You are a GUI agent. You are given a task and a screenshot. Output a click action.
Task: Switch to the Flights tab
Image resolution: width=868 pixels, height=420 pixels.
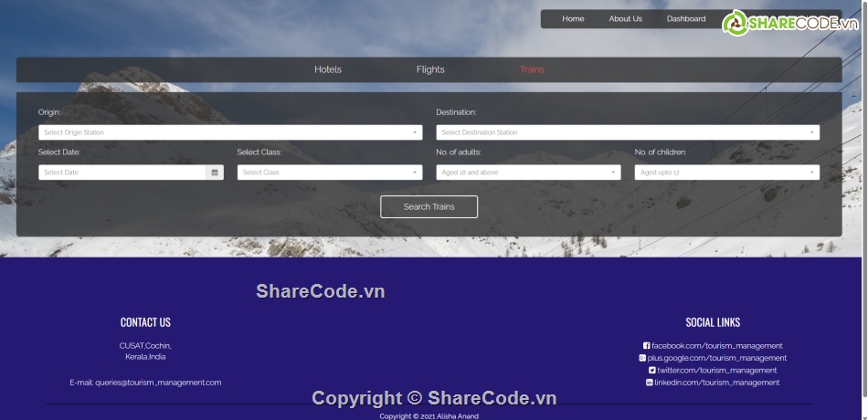pyautogui.click(x=430, y=69)
